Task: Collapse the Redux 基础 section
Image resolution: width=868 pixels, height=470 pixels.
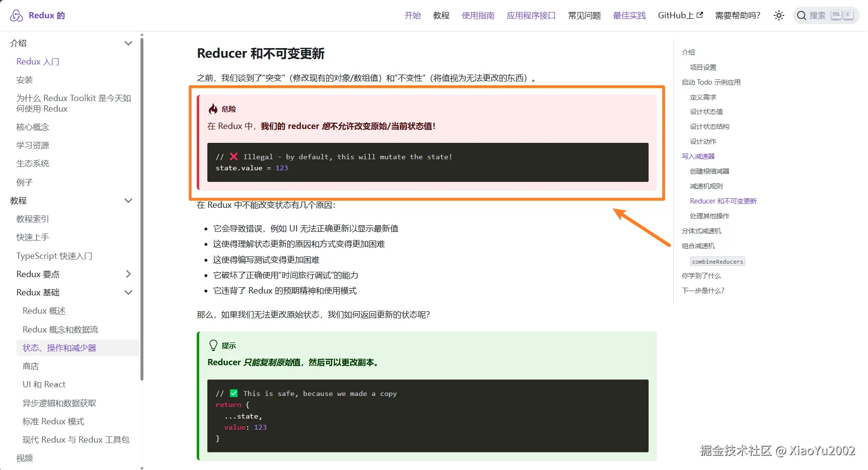Action: coord(128,292)
